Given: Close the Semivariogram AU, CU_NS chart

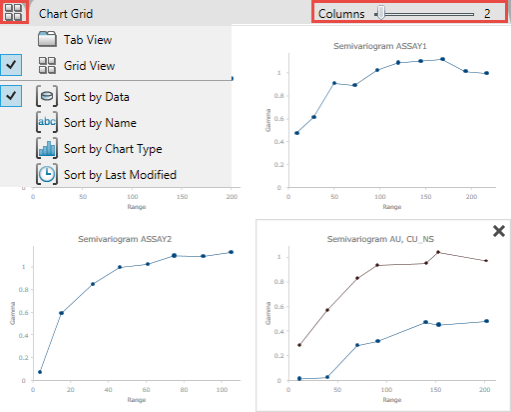Looking at the screenshot, I should [499, 231].
